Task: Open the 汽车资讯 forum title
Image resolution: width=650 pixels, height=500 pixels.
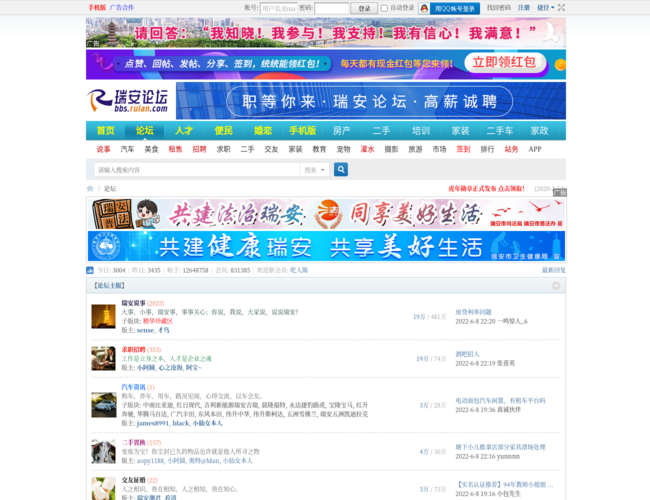Action: pyautogui.click(x=133, y=387)
